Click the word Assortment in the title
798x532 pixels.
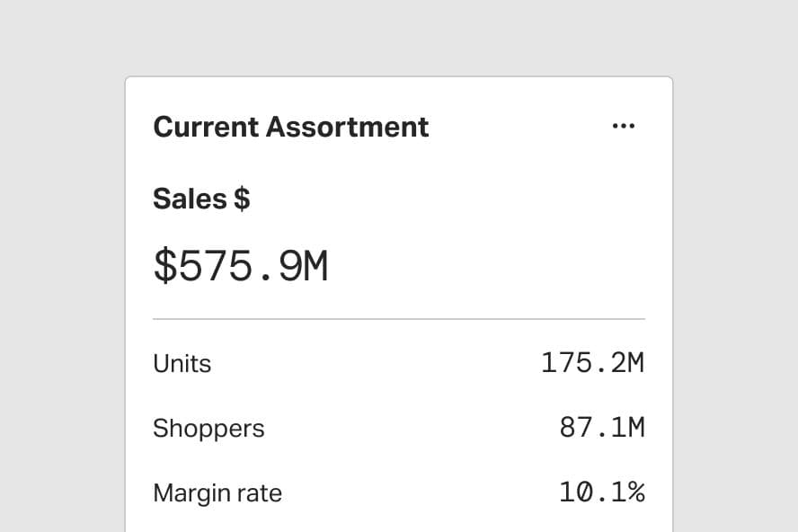tap(347, 127)
